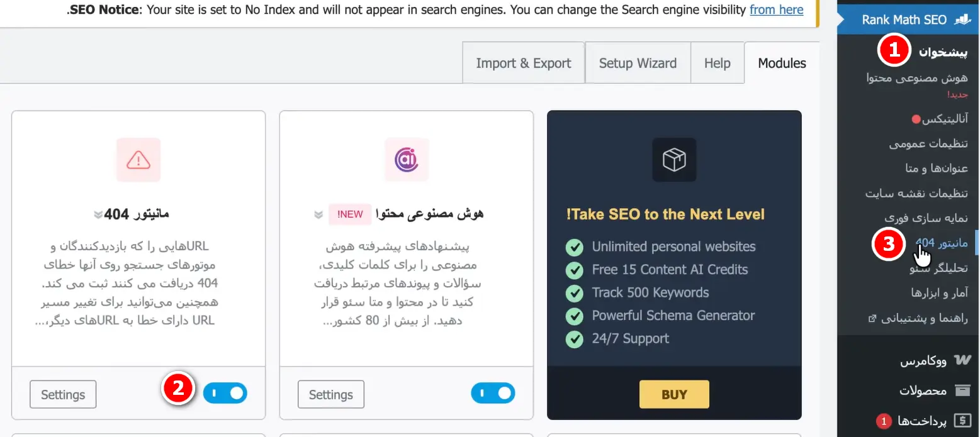
Task: Switch to the Import & Export tab
Action: pyautogui.click(x=523, y=63)
